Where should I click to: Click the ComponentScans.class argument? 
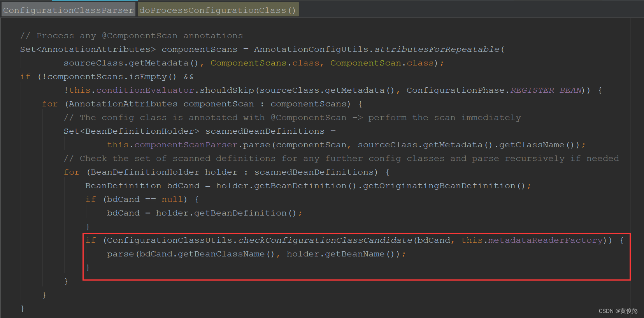[x=265, y=63]
